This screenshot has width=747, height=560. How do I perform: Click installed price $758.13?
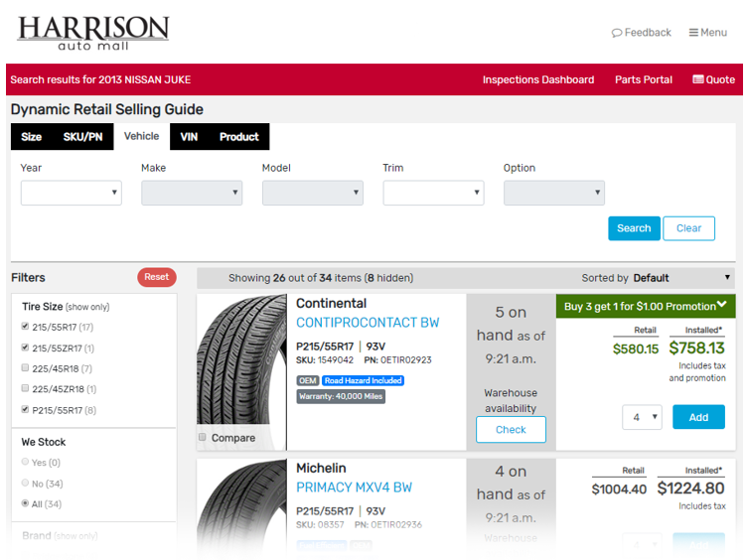[697, 349]
